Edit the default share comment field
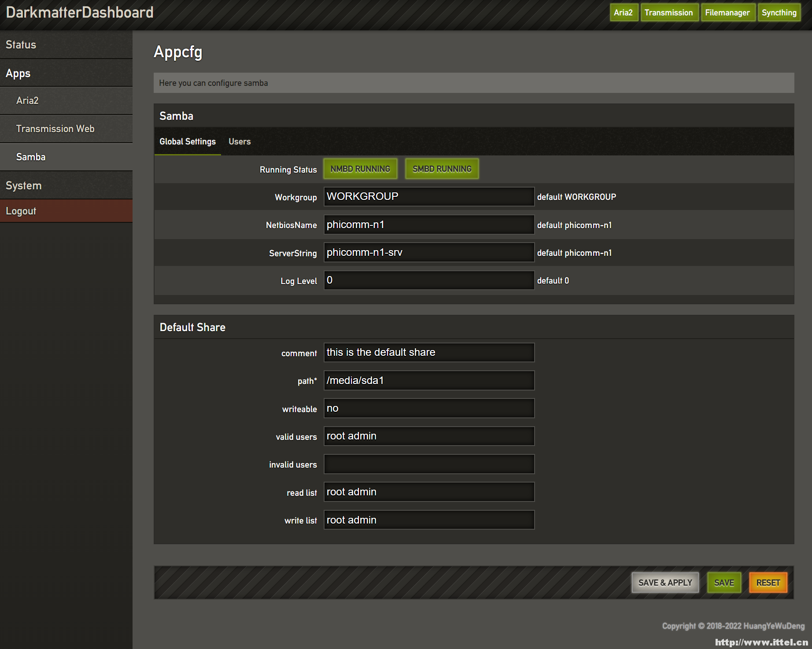Image resolution: width=812 pixels, height=649 pixels. 429,352
